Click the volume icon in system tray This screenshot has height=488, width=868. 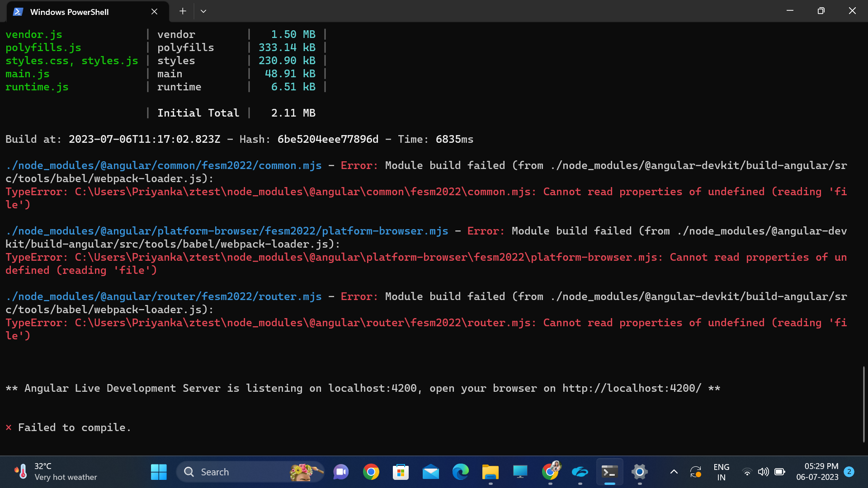764,472
